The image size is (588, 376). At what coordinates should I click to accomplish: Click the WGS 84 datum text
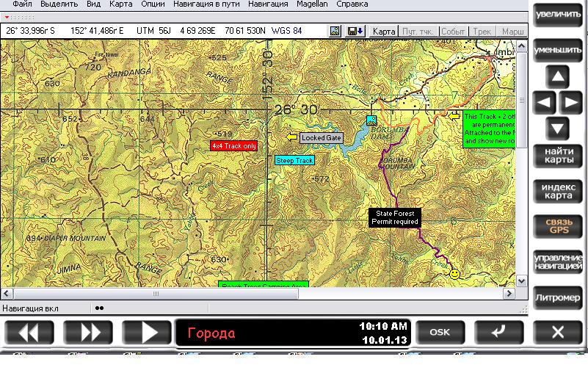(x=286, y=31)
